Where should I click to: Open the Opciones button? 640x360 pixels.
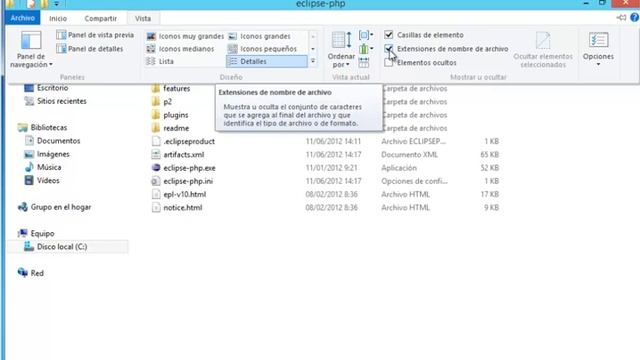tap(598, 49)
